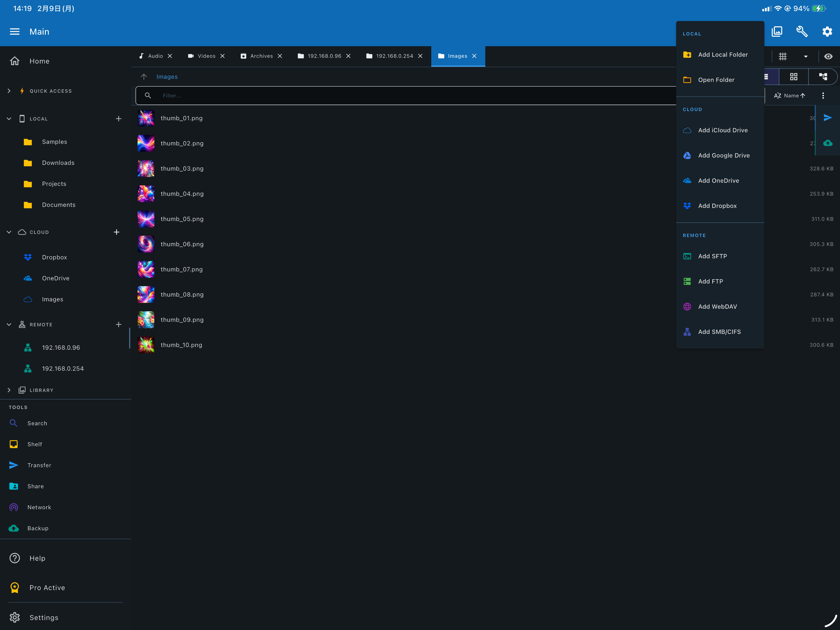Switch to column tree view layout
Image resolution: width=840 pixels, height=630 pixels.
point(823,76)
